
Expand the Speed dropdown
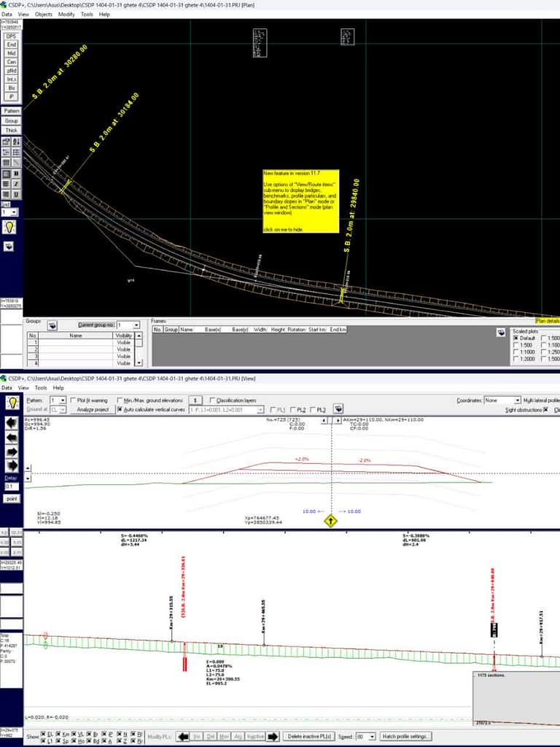pos(372,736)
